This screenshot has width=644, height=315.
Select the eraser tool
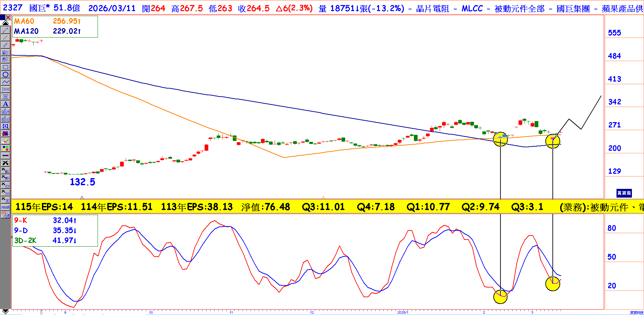[x=5, y=141]
